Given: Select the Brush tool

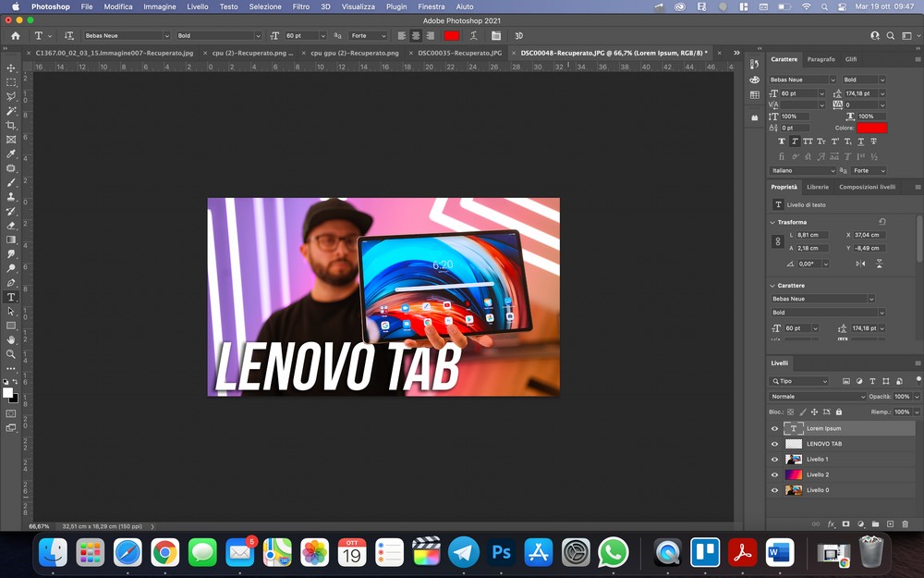Looking at the screenshot, I should 10,182.
